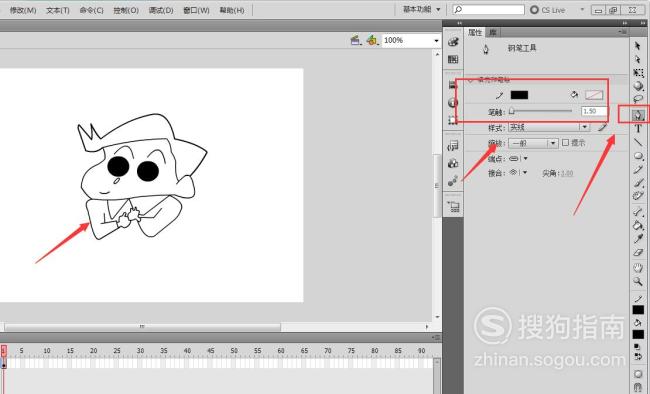The height and width of the screenshot is (394, 650).
Task: Open the CS Live dropdown arrow
Action: pos(582,9)
